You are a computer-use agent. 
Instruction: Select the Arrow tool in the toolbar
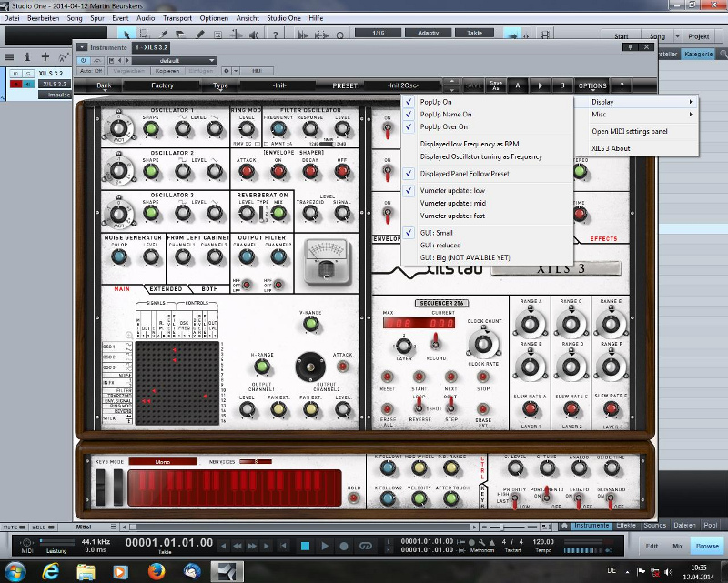(126, 35)
